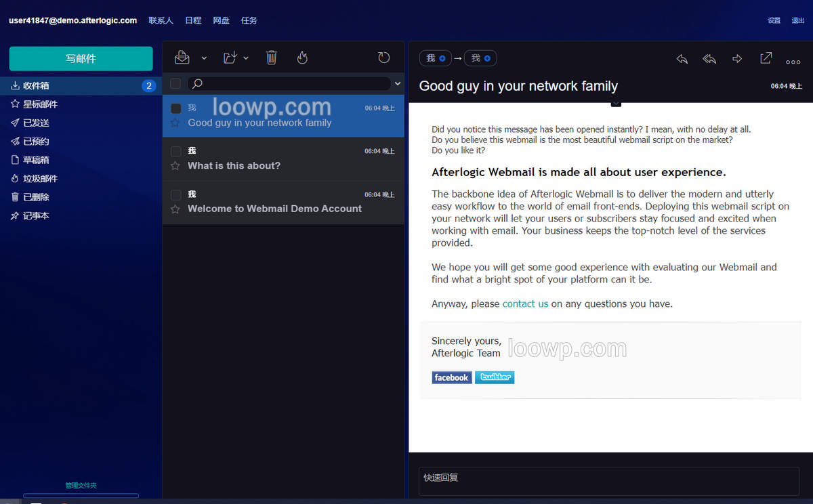Open the 已发送 sent folder
813x504 pixels.
(81, 123)
